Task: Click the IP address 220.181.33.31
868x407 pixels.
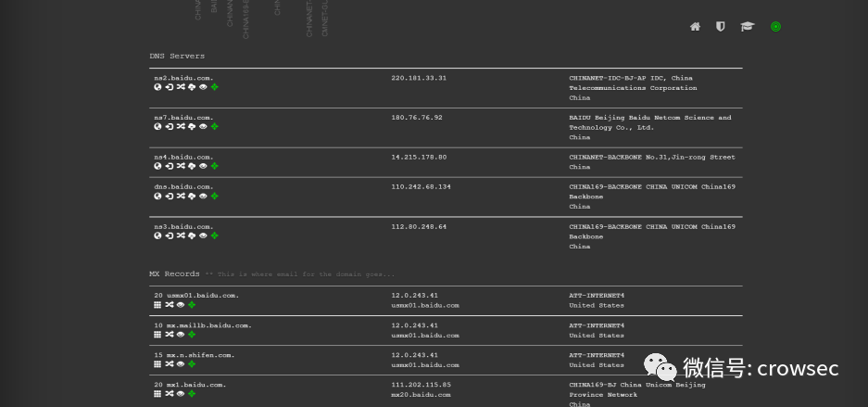Action: (419, 78)
